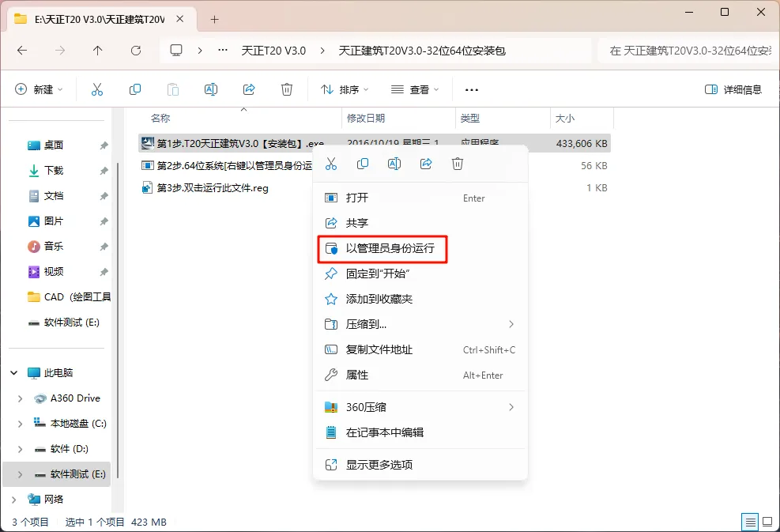Click the Cut icon in the toolbar
This screenshot has height=532, width=780.
click(97, 89)
